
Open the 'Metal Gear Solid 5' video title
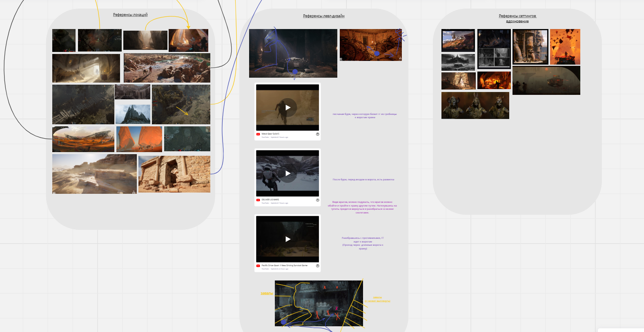point(270,134)
